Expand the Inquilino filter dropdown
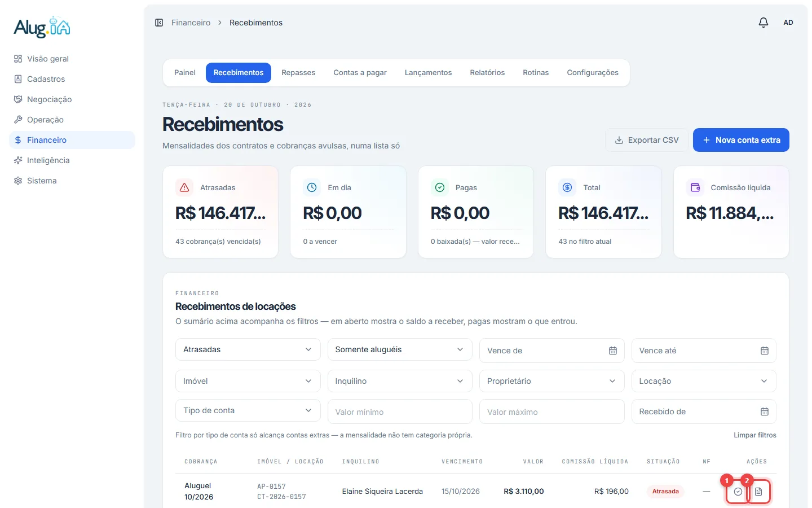This screenshot has width=812, height=508. 400,381
